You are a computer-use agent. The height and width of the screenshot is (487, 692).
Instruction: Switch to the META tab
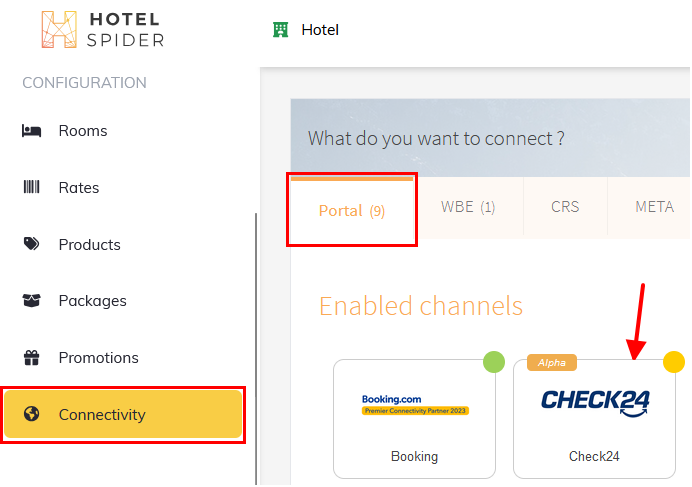click(x=654, y=208)
